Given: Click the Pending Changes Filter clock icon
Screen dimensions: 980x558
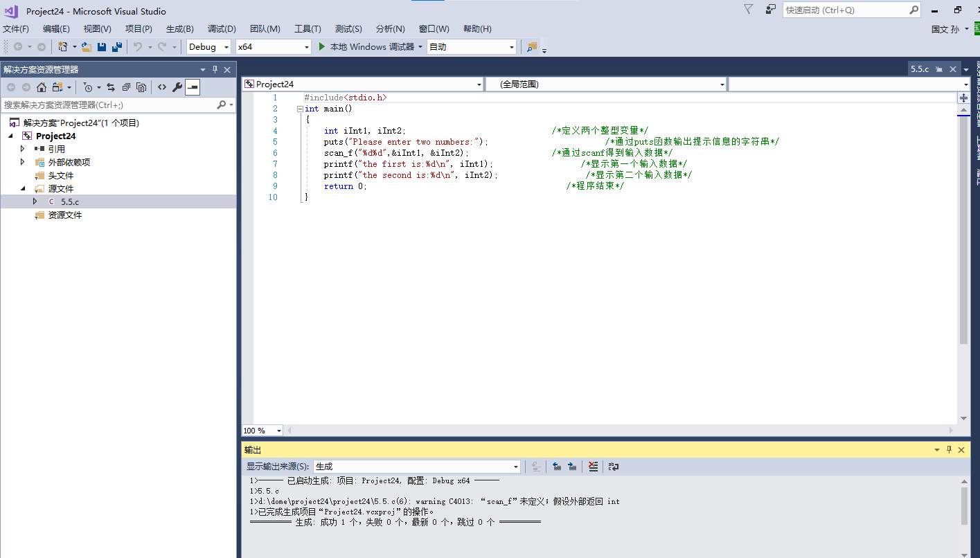Looking at the screenshot, I should coord(88,87).
